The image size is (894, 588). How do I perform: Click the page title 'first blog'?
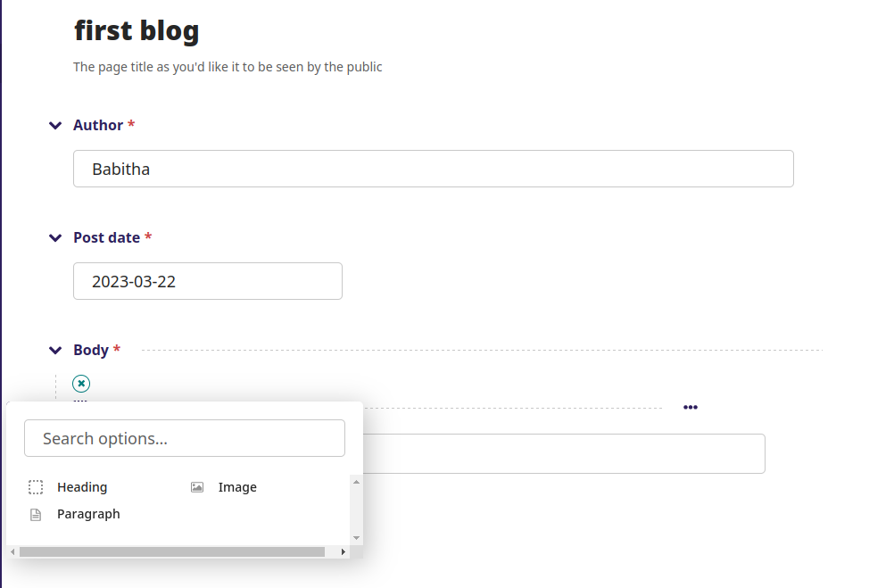[x=137, y=29]
